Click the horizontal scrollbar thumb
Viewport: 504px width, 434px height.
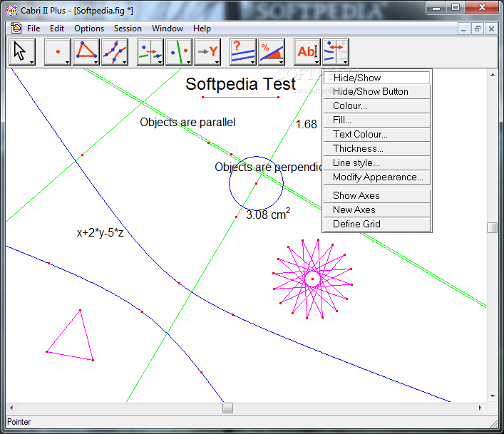(227, 408)
